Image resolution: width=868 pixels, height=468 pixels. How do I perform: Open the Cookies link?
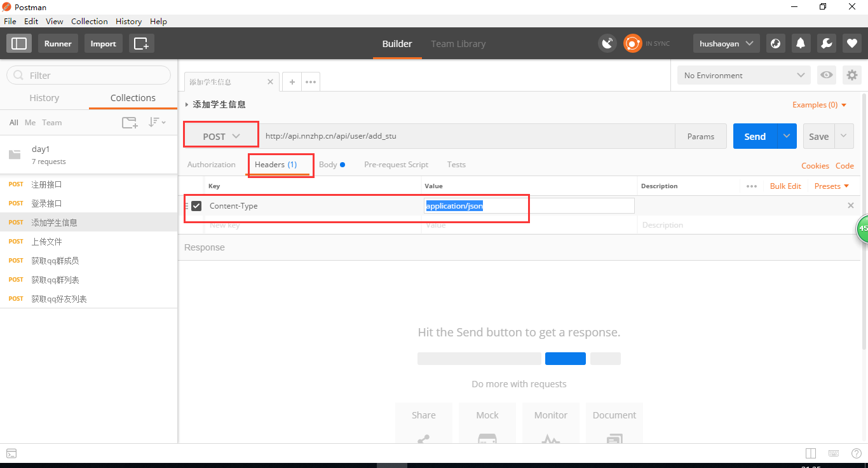click(x=815, y=165)
